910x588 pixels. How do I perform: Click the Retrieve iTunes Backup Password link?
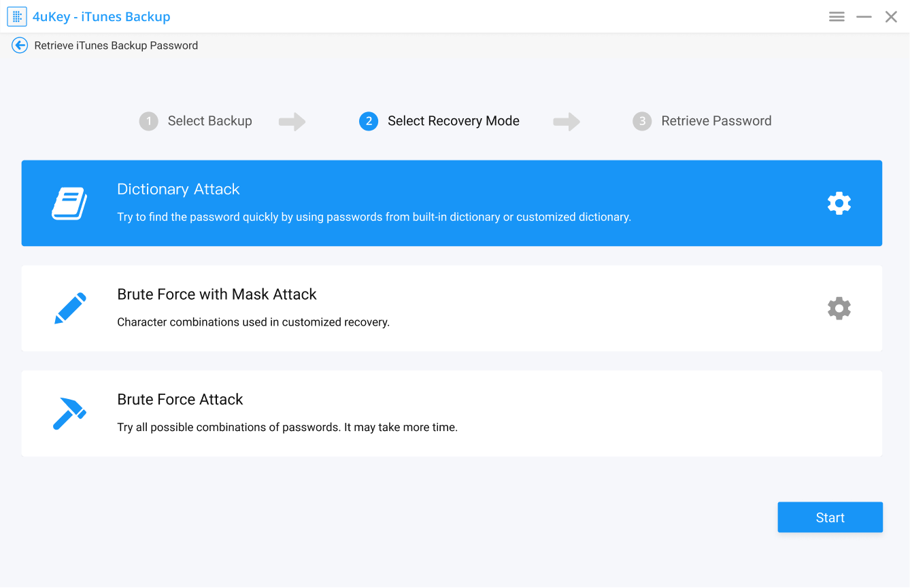point(116,45)
